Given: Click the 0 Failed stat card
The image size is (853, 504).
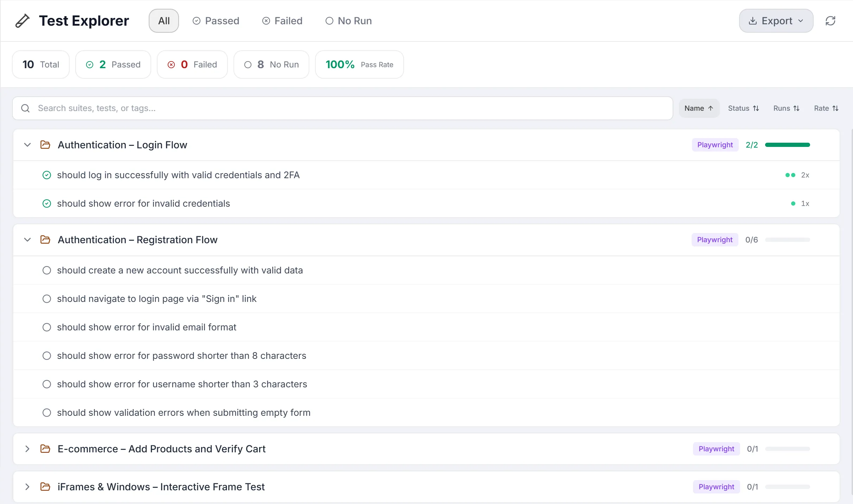Looking at the screenshot, I should [192, 65].
